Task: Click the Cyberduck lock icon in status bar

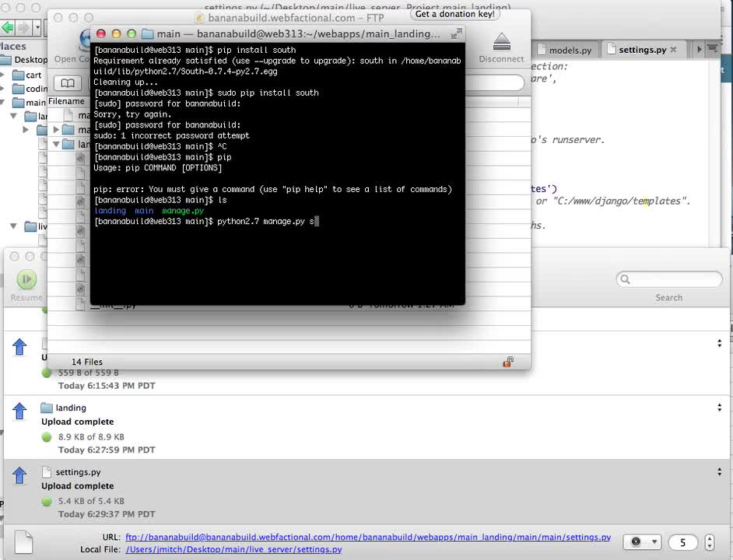Action: click(x=508, y=362)
